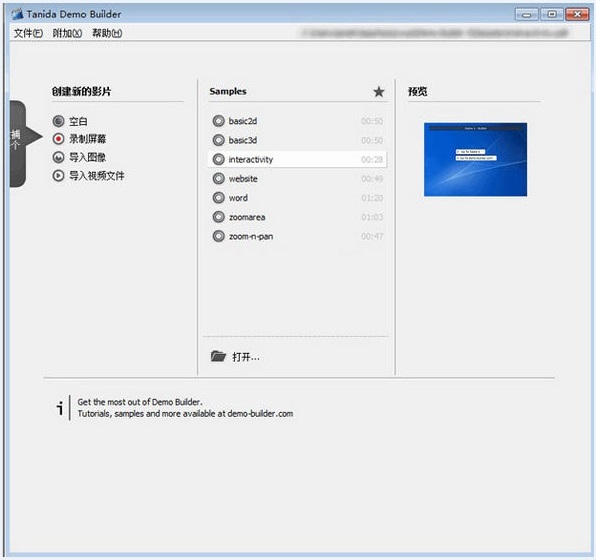596x560 pixels.
Task: Open the 帮助 menu
Action: pos(107,33)
